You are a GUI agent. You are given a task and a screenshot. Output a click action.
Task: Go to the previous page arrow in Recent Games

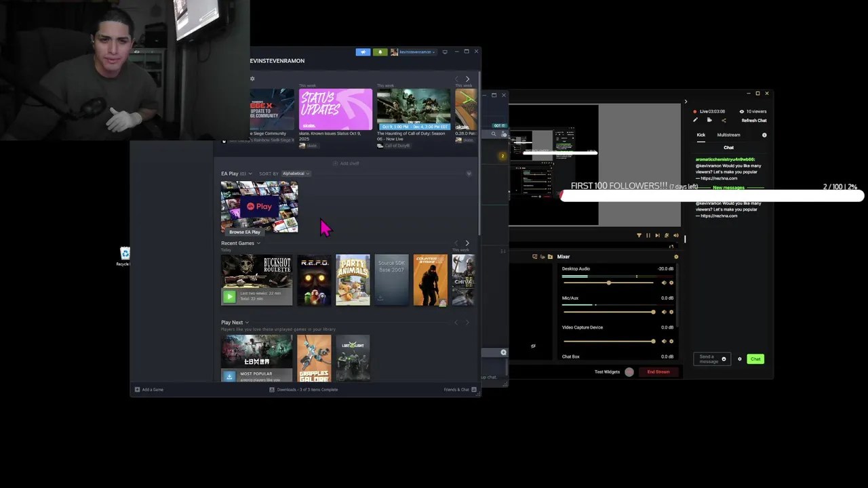coord(456,243)
